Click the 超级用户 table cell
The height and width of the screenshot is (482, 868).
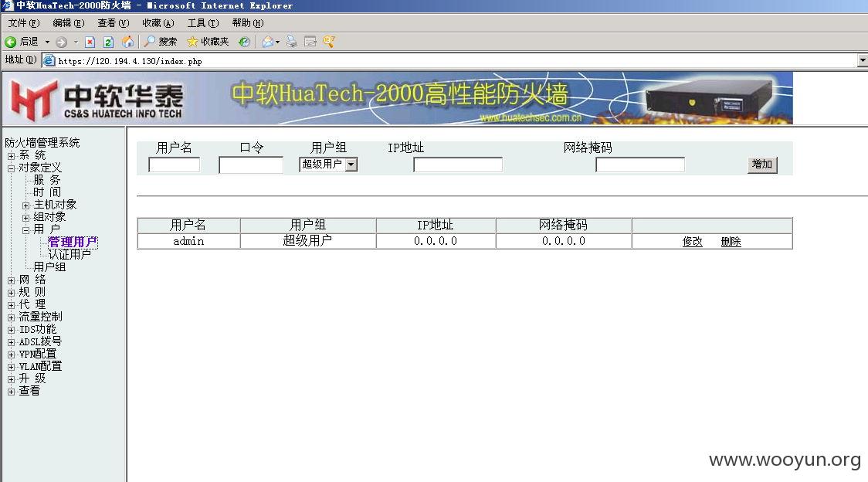click(x=308, y=241)
